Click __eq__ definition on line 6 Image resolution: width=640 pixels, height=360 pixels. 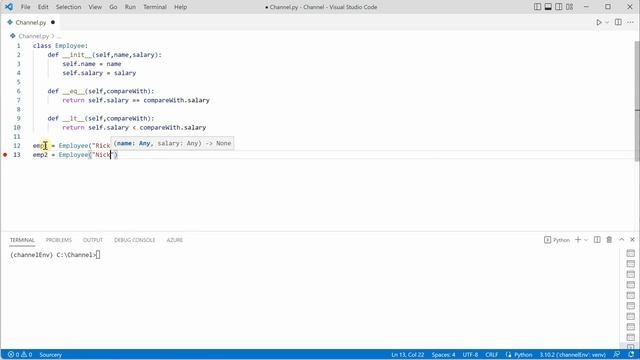(x=101, y=91)
